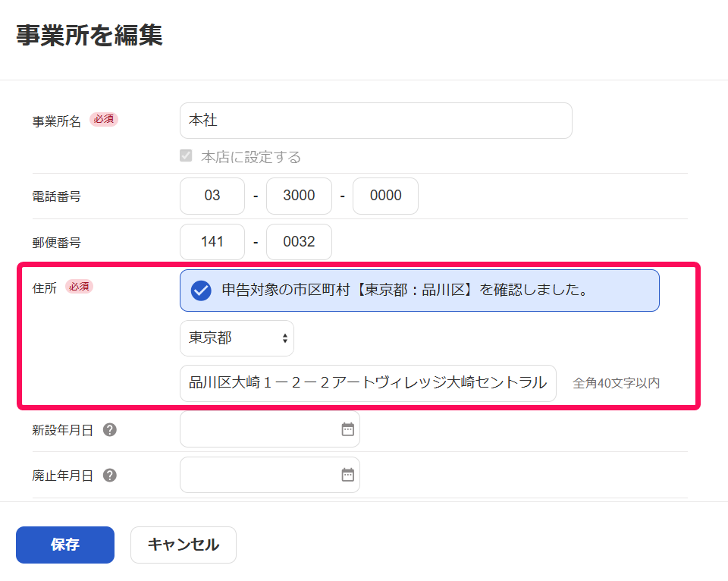Click the postal code field 0032
Image resolution: width=728 pixels, height=581 pixels.
coord(299,242)
